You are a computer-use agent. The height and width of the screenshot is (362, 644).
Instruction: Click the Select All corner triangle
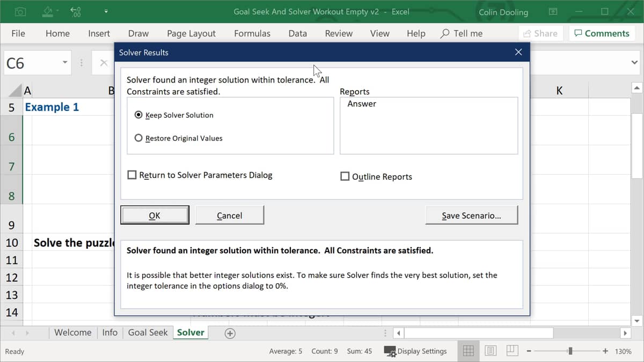[16, 91]
